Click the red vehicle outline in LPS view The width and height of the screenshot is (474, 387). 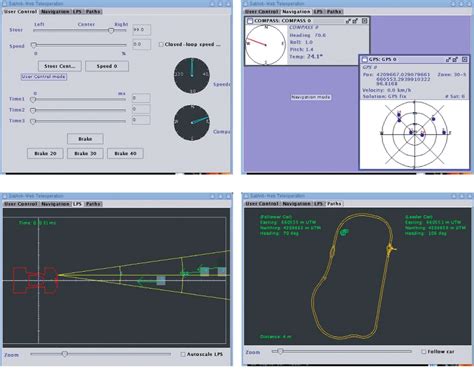click(x=35, y=280)
